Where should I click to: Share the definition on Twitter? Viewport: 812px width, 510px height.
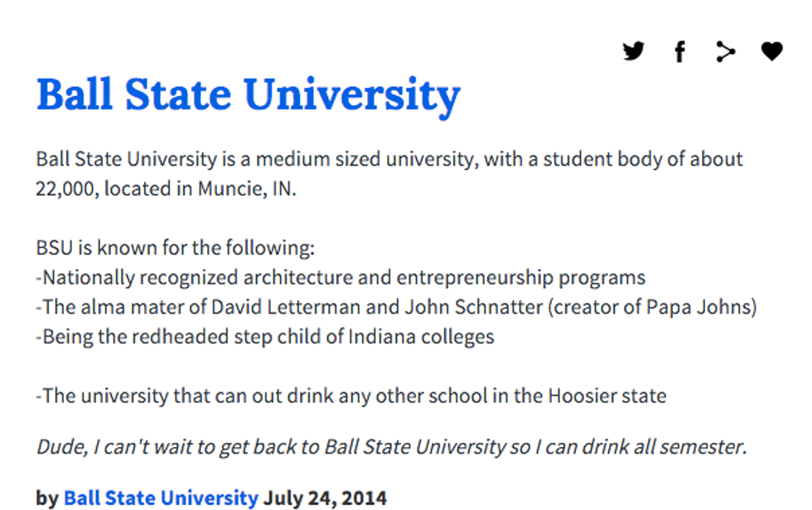634,52
